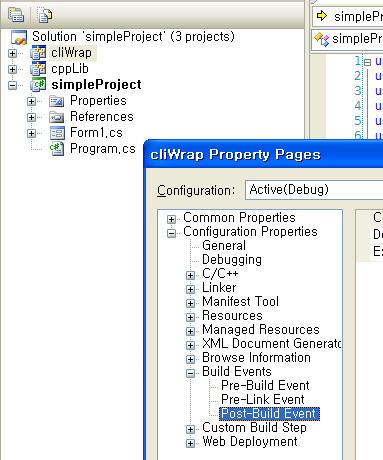Click the cliWrap project icon

click(x=38, y=53)
